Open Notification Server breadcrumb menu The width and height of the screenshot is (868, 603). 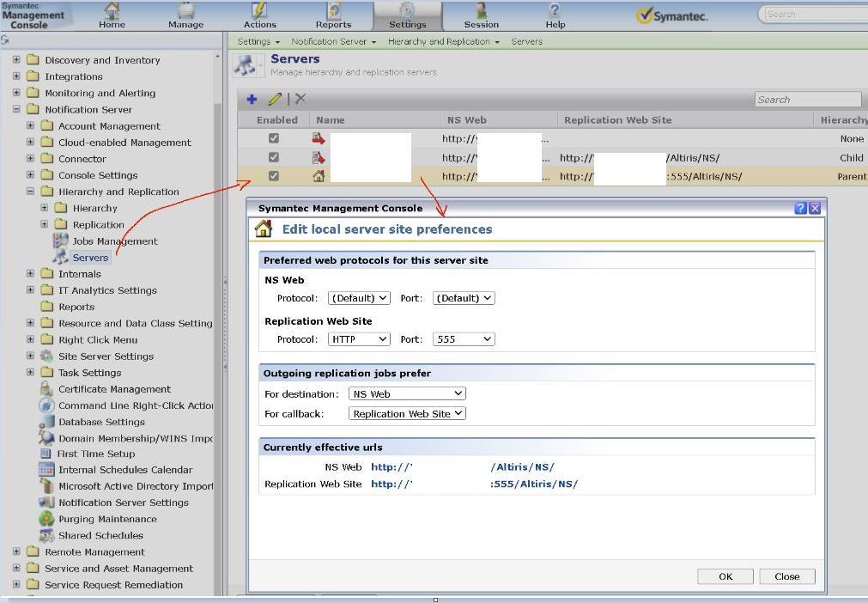coord(333,41)
